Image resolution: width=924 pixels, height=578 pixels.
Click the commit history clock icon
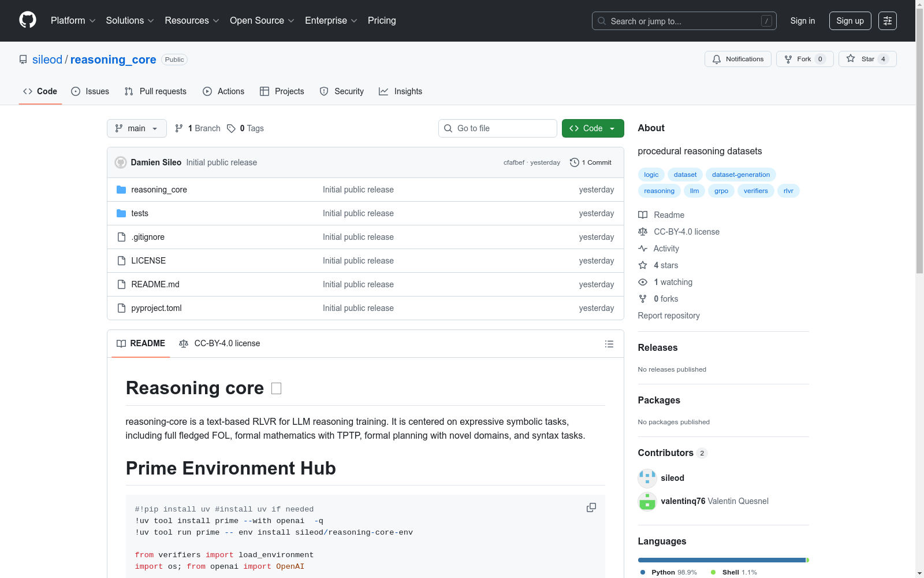(575, 162)
